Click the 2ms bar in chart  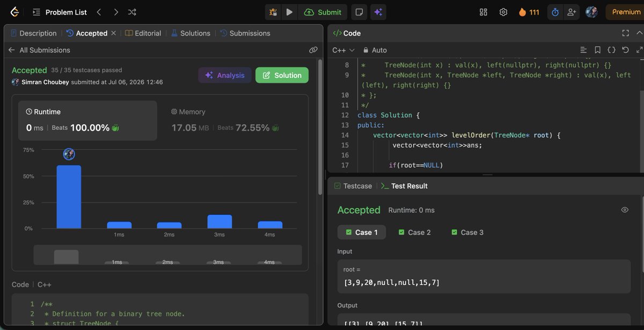click(x=169, y=226)
